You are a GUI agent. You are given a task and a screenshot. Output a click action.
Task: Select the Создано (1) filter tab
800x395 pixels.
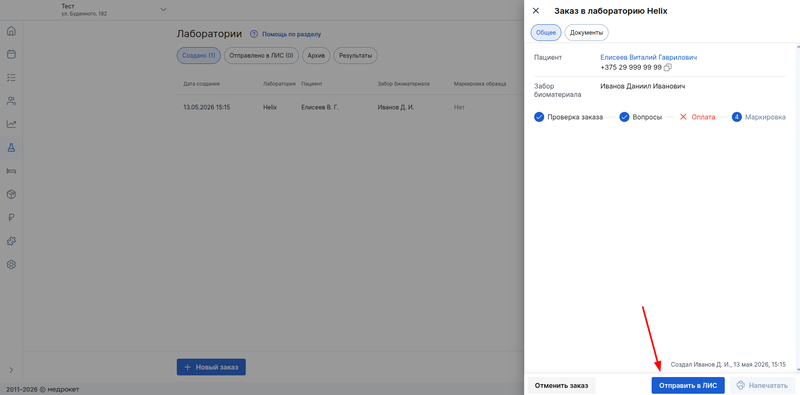click(198, 56)
